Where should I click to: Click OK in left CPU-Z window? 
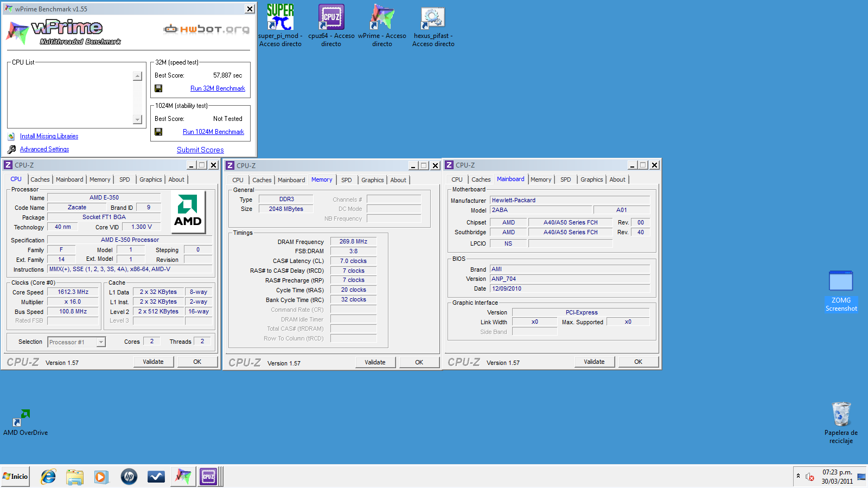pyautogui.click(x=197, y=362)
